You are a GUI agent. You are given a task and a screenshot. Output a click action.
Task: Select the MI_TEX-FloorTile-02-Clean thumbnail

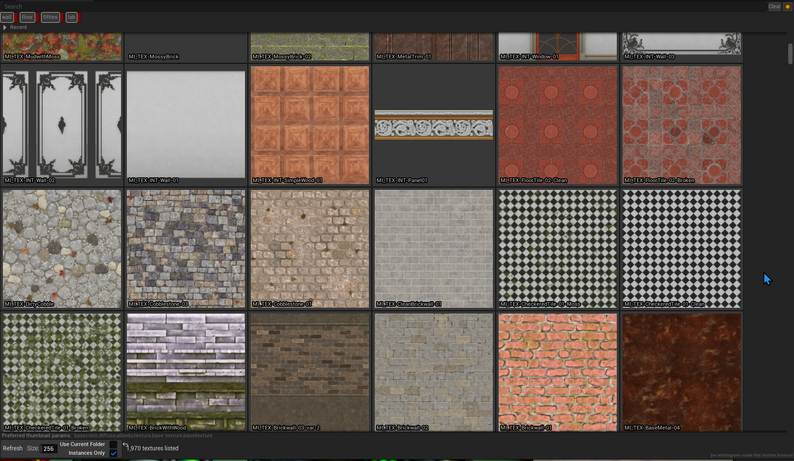(558, 125)
